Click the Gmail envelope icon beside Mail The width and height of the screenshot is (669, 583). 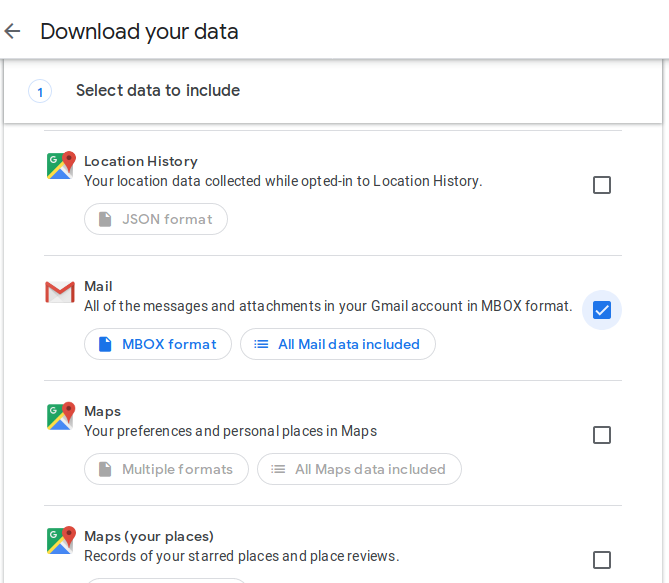pos(60,292)
